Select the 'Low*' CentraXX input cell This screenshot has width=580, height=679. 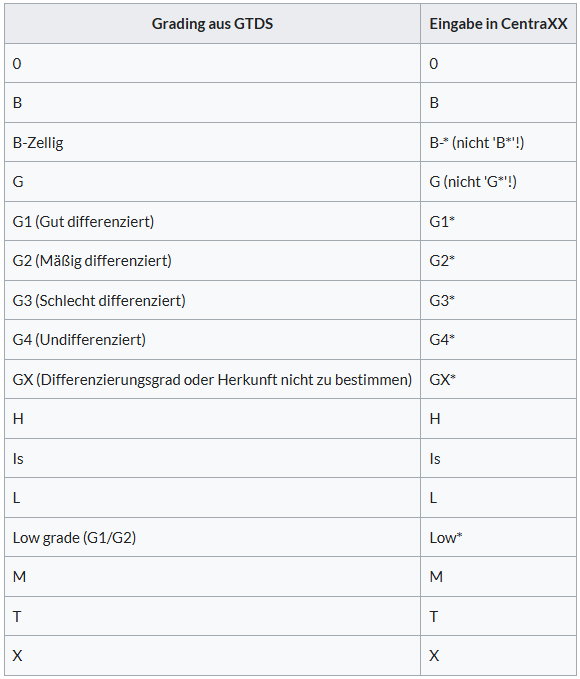[498, 537]
